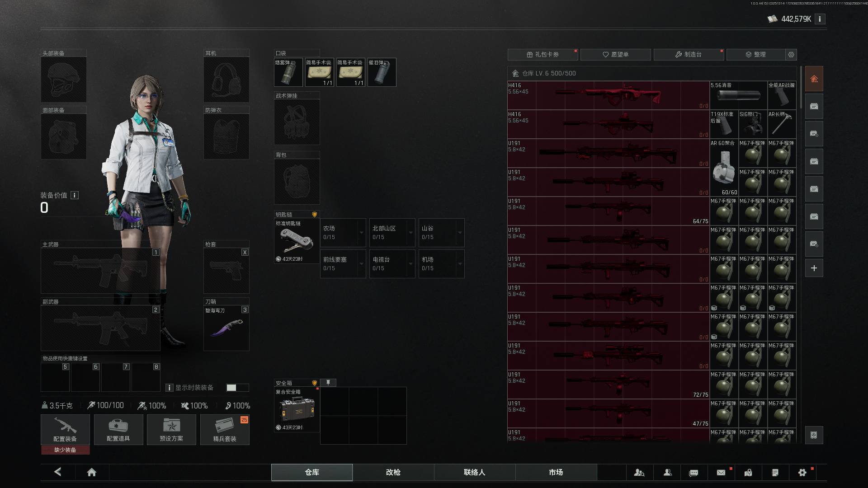Expand the 农场 key dropdown
868x488 pixels.
361,233
